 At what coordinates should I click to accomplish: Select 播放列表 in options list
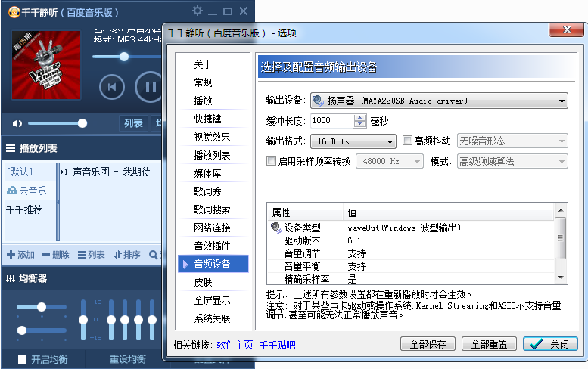pos(213,155)
